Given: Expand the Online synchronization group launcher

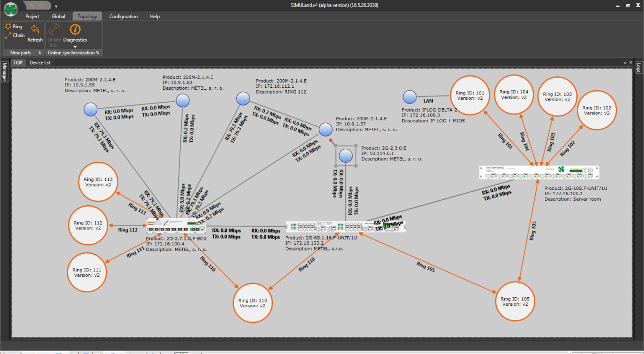Looking at the screenshot, I should [98, 53].
